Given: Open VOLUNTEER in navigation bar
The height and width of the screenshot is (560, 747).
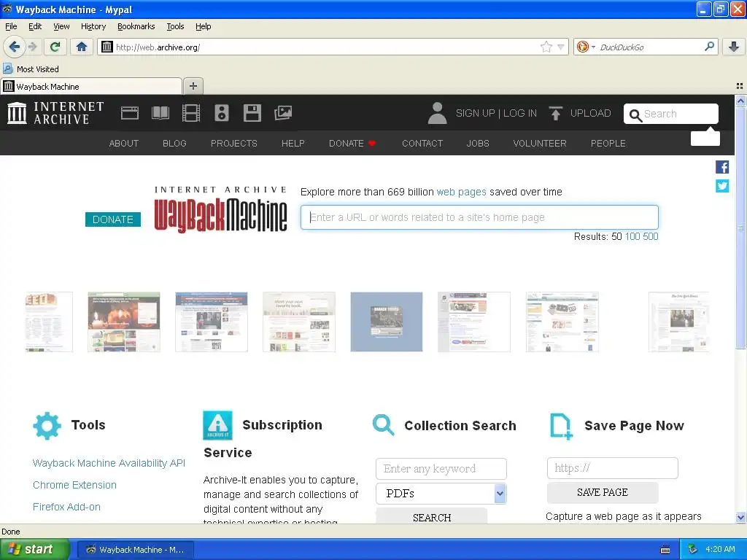Looking at the screenshot, I should pos(540,144).
